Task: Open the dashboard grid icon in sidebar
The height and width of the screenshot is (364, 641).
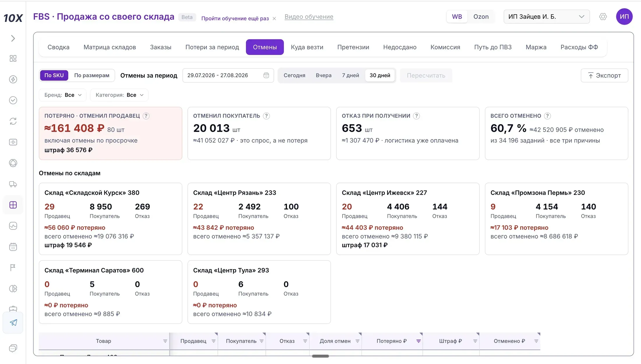Action: coord(13,59)
